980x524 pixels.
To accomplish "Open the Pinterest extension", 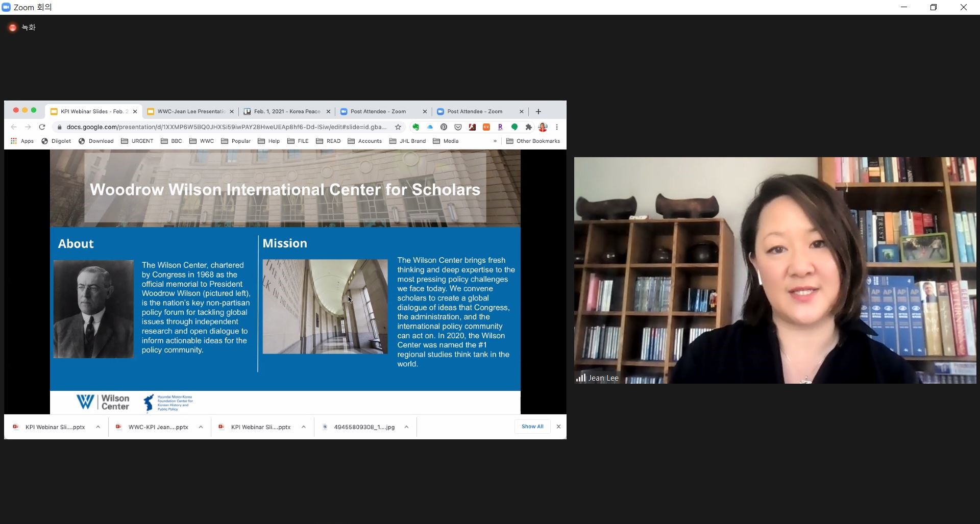I will [x=444, y=127].
